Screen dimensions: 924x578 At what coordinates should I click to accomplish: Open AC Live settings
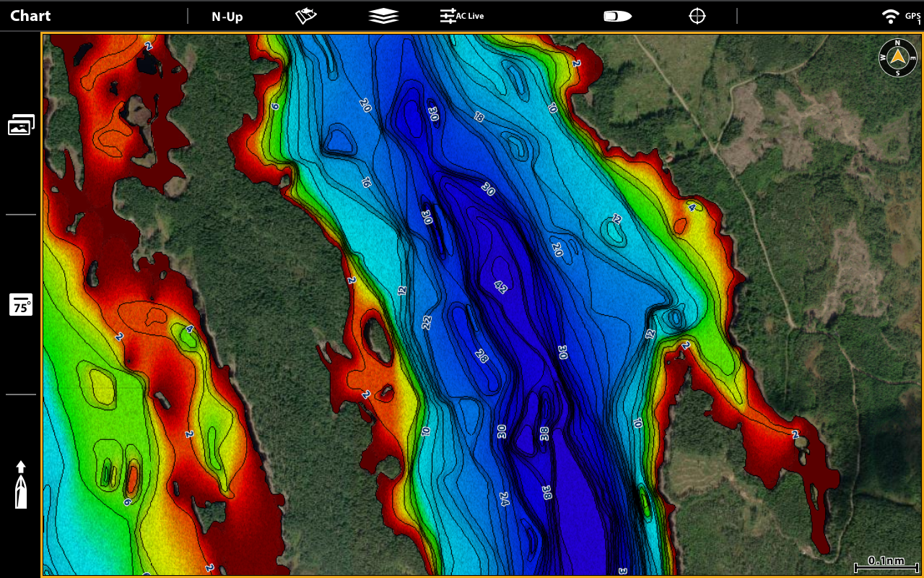click(462, 16)
